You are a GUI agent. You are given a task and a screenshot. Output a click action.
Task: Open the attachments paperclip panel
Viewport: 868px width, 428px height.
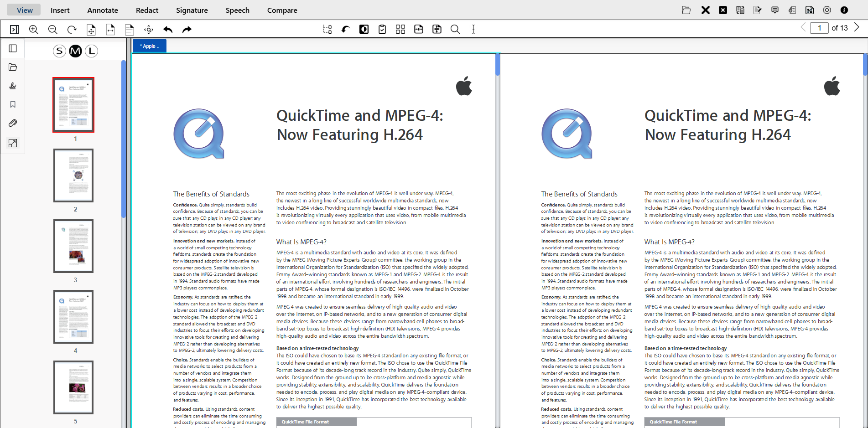(13, 123)
